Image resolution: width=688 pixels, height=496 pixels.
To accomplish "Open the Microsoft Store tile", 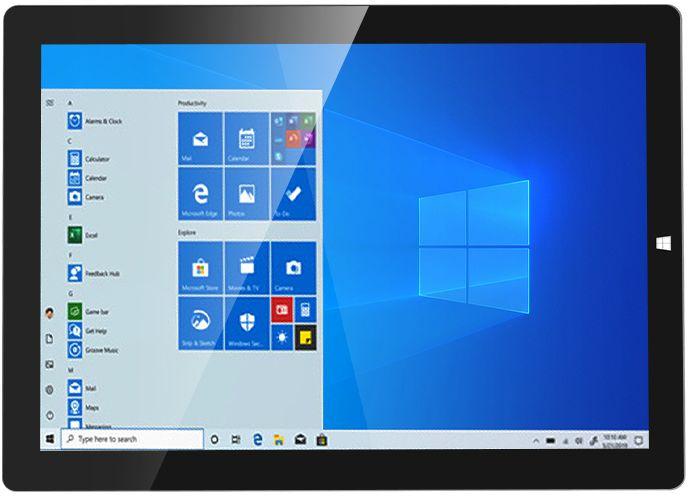I will point(200,269).
